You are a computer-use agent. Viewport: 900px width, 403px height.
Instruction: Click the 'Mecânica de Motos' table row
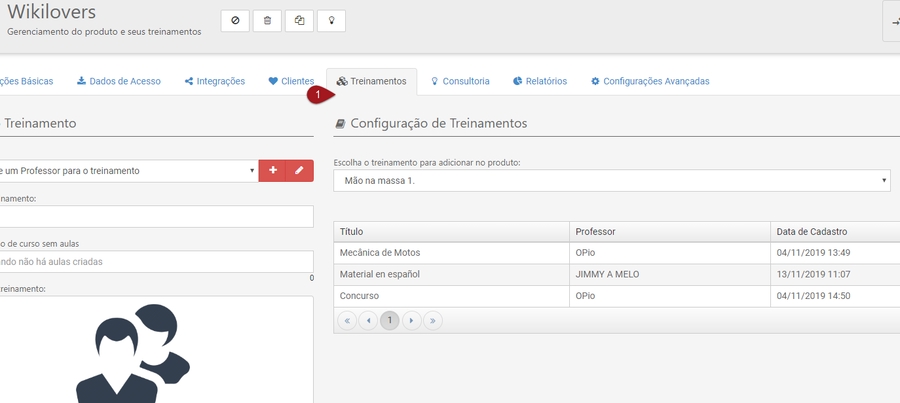(x=450, y=253)
